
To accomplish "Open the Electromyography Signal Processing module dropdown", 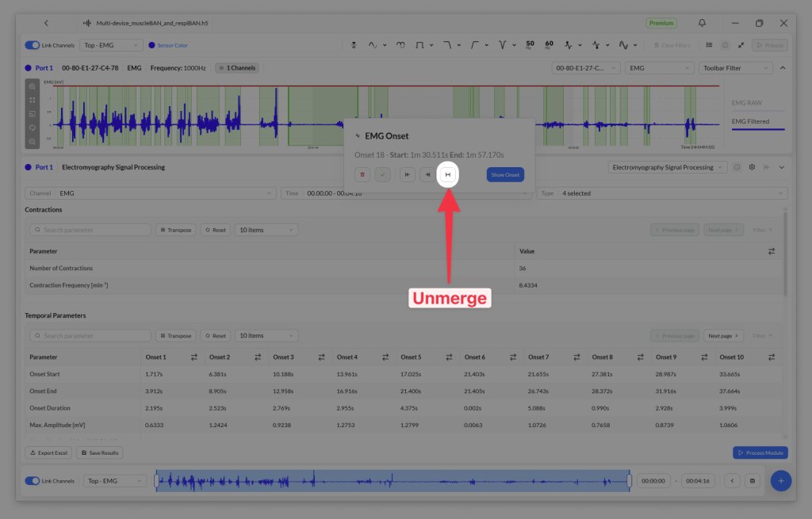I will pos(668,167).
